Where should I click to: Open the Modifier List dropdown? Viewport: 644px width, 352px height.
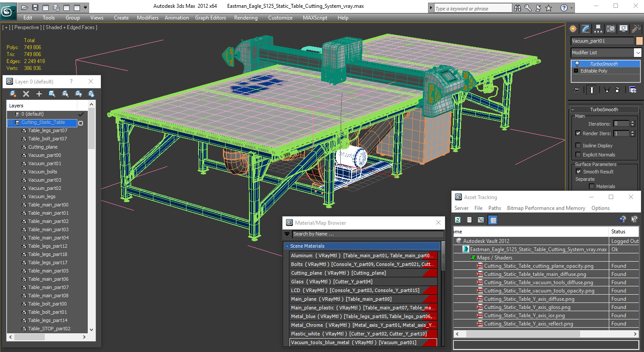point(606,53)
